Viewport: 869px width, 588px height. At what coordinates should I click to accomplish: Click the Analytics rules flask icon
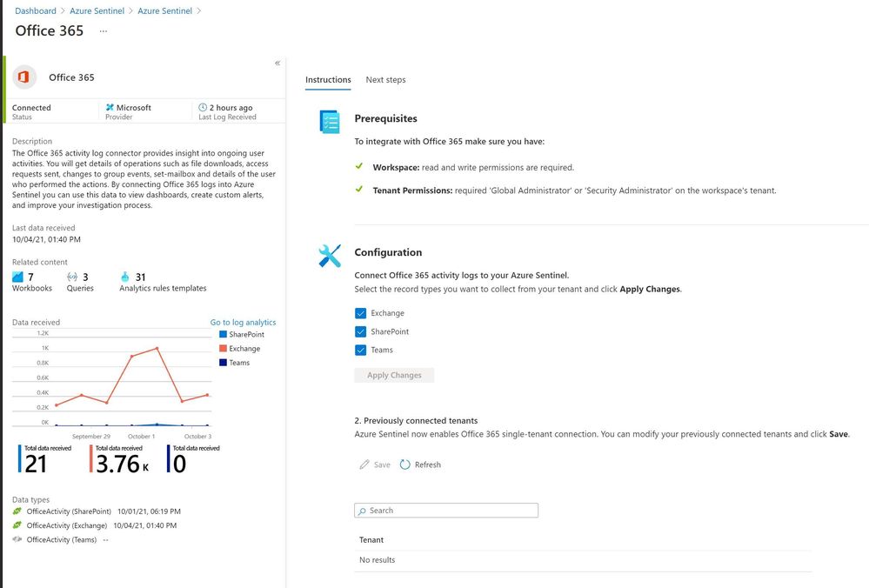point(124,277)
